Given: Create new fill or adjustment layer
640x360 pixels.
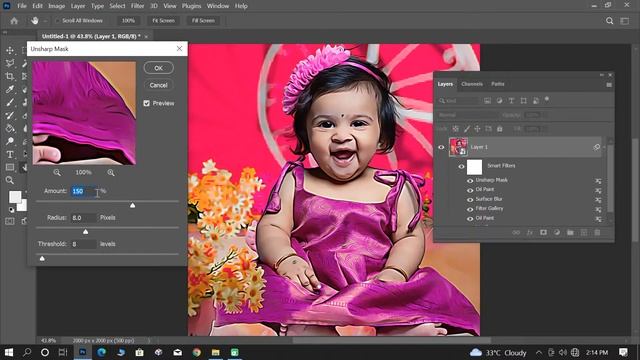Looking at the screenshot, I should (557, 233).
